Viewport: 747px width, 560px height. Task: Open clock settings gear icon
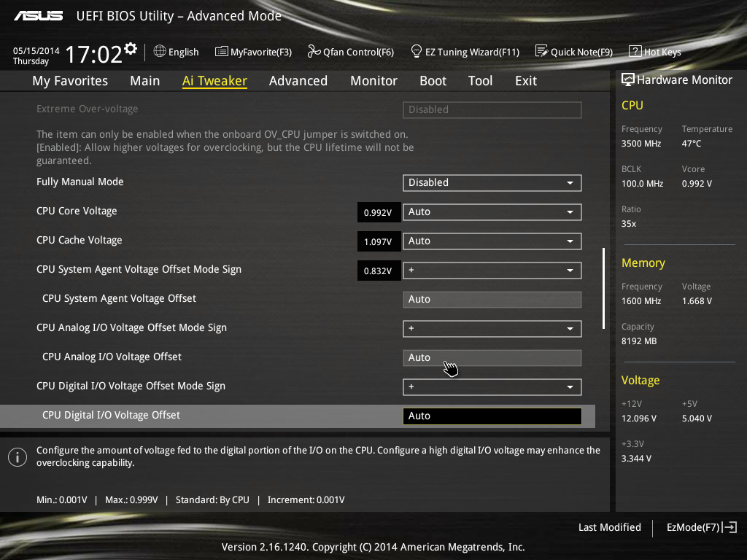(x=131, y=49)
